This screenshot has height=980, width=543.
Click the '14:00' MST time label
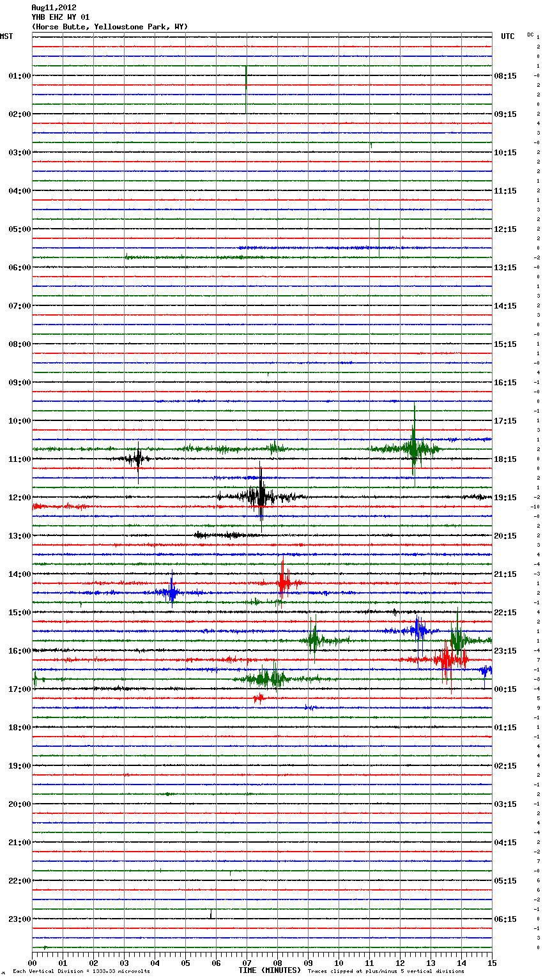[x=19, y=574]
